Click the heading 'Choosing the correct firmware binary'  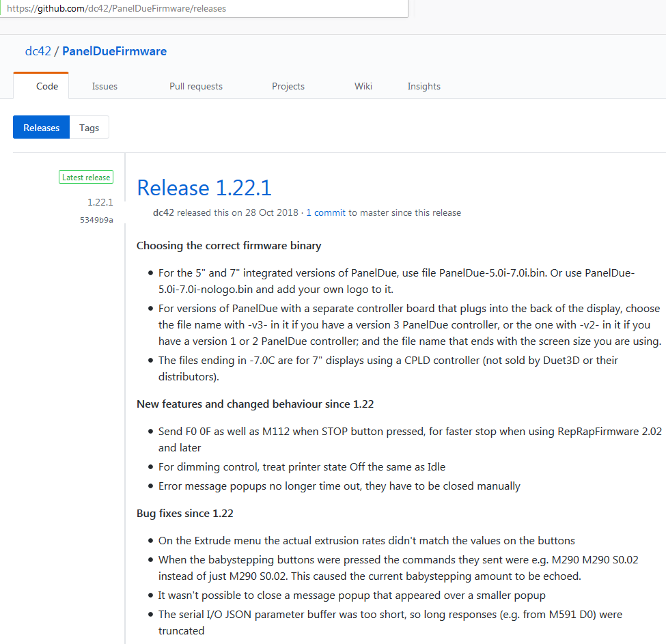[x=229, y=246]
